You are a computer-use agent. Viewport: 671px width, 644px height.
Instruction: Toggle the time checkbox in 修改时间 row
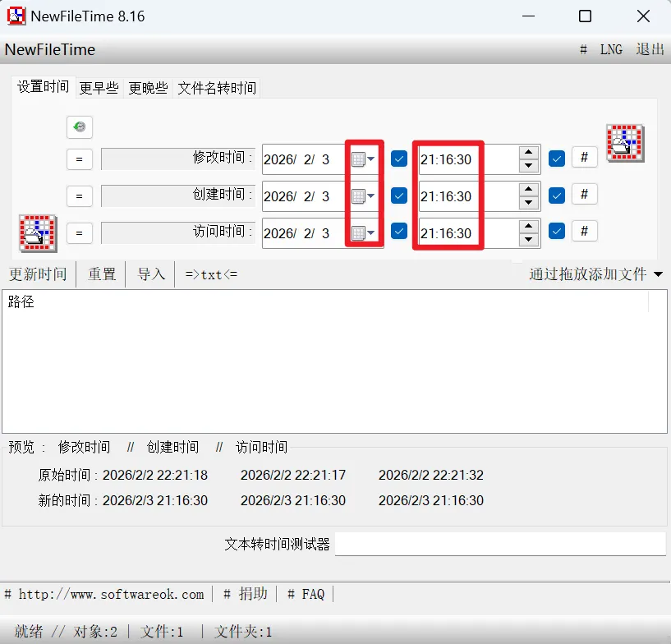point(557,159)
